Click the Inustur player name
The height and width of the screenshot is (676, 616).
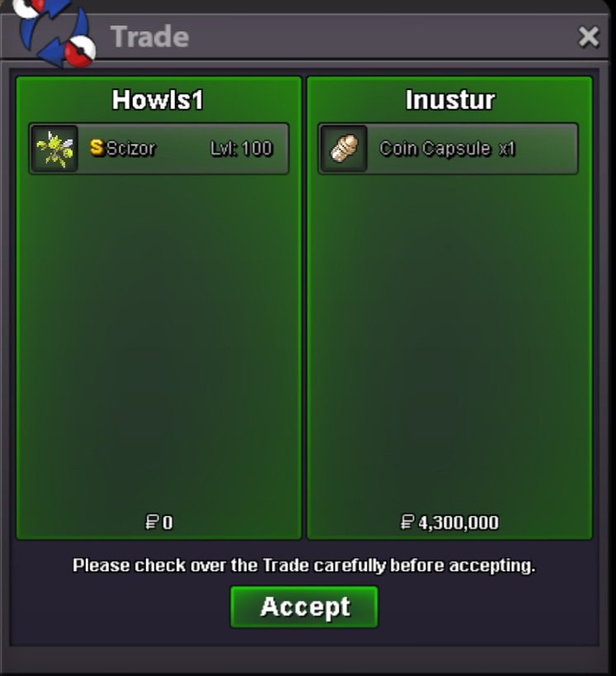pyautogui.click(x=450, y=100)
